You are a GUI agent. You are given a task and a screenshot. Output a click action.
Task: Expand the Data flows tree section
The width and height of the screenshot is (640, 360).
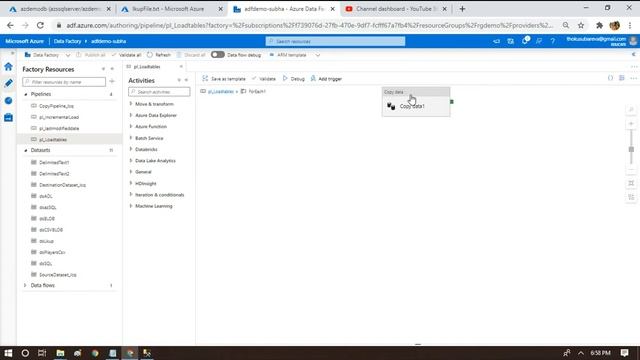pos(25,285)
